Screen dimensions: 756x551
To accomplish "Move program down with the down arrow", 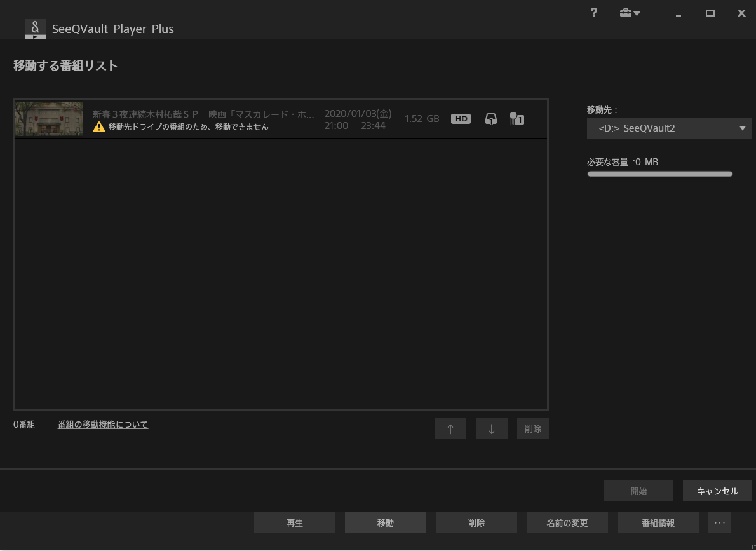I will point(491,428).
